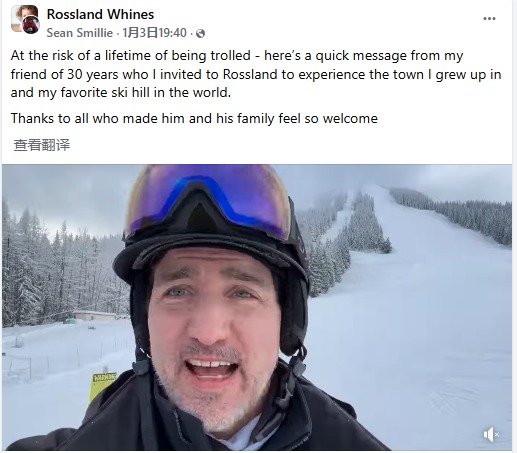
Task: Open the Rossland Whines group page
Action: tap(100, 14)
